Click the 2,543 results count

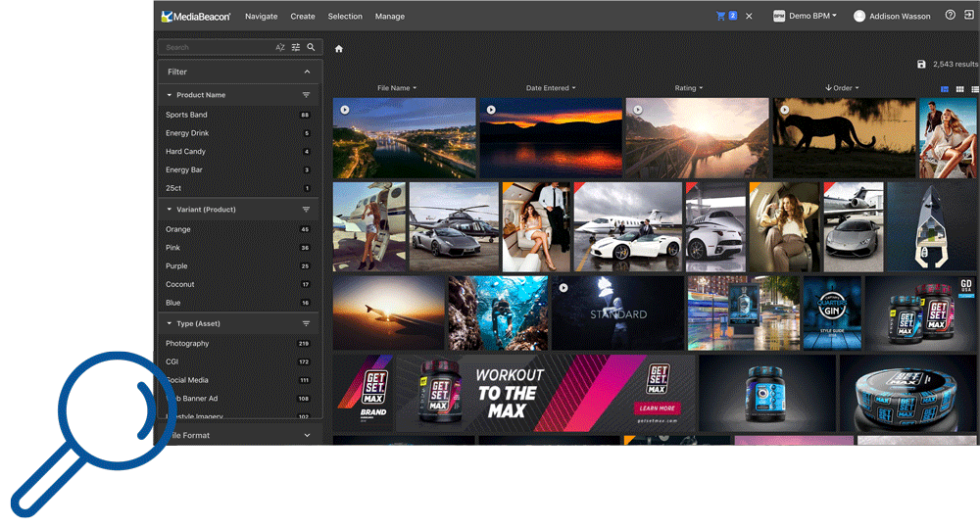click(x=955, y=65)
